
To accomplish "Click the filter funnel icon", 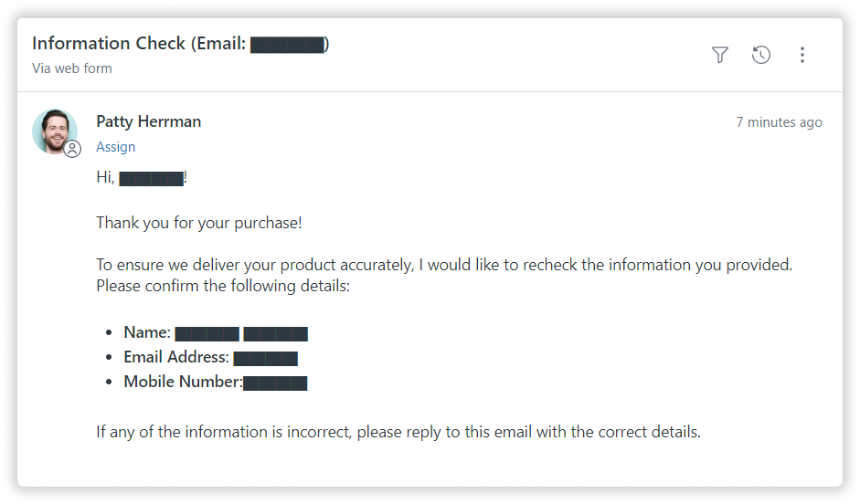I will 720,55.
